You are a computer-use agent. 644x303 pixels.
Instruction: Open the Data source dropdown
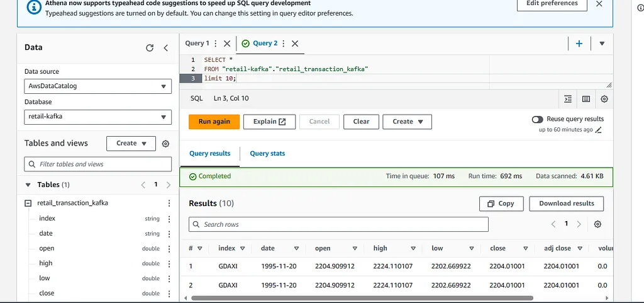pyautogui.click(x=97, y=86)
